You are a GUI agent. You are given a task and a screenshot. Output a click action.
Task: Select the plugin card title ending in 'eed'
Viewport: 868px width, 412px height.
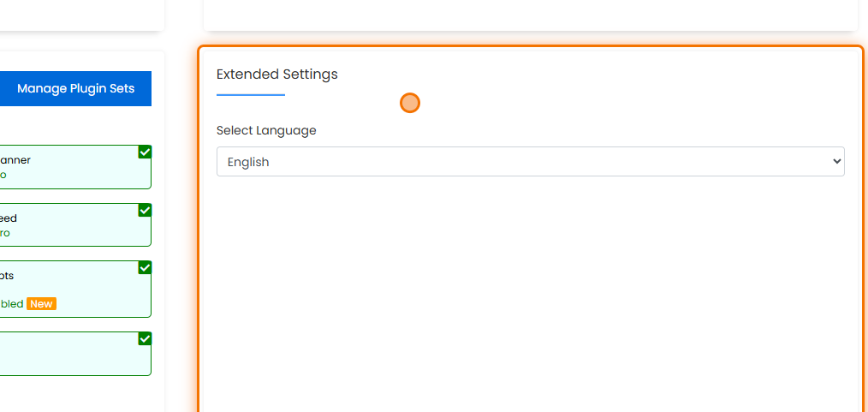[9, 218]
